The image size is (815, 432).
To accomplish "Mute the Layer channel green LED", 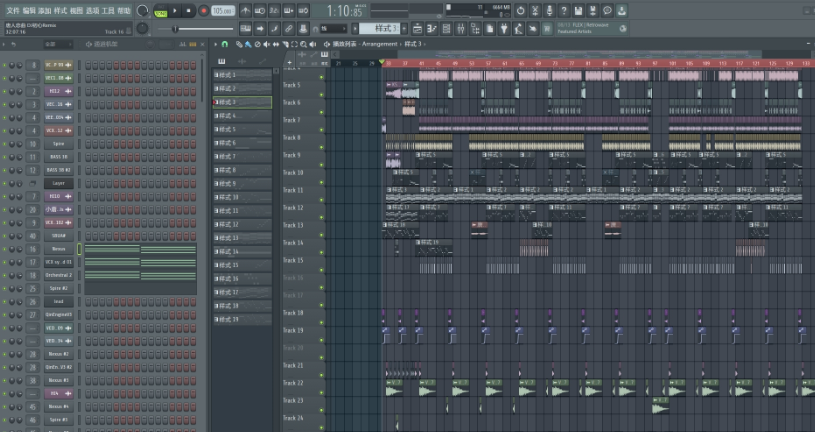I will 5,184.
